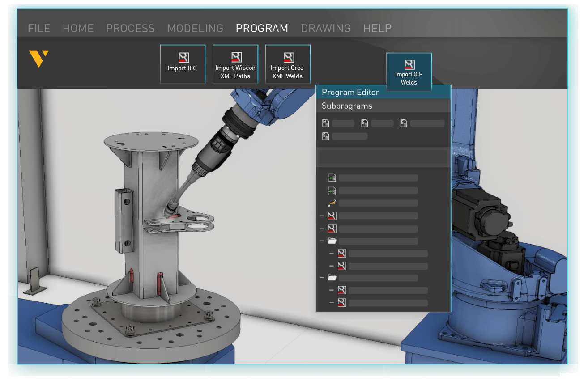Image resolution: width=588 pixels, height=381 pixels.
Task: Select the first robot weld icon in the list
Action: (x=331, y=216)
